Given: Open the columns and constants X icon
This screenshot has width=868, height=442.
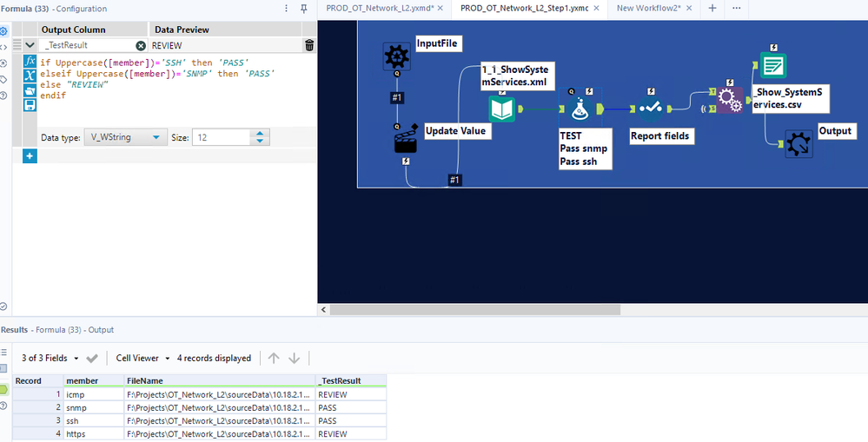Looking at the screenshot, I should (x=30, y=76).
